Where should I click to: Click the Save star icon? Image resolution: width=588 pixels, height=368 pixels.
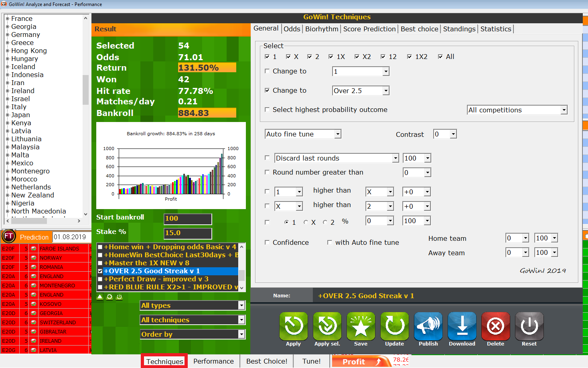click(x=361, y=326)
